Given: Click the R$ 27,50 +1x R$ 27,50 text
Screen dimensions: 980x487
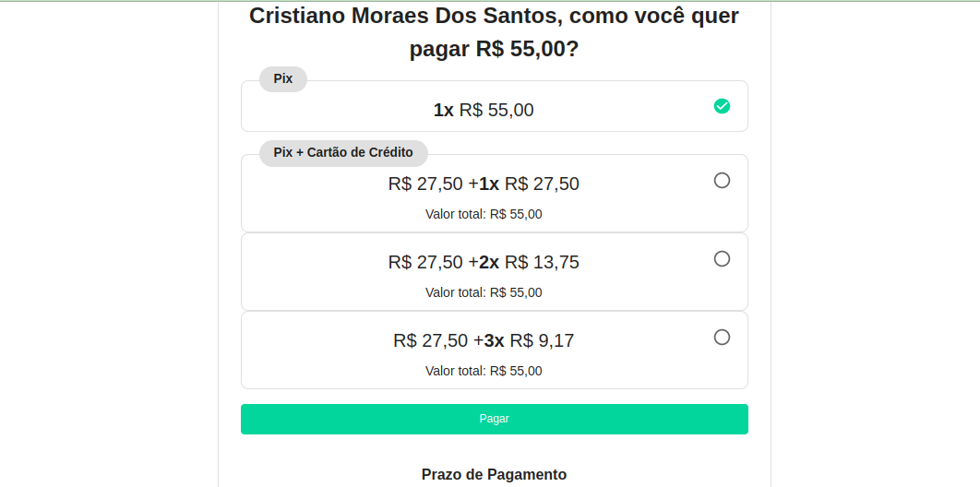Looking at the screenshot, I should tap(484, 184).
